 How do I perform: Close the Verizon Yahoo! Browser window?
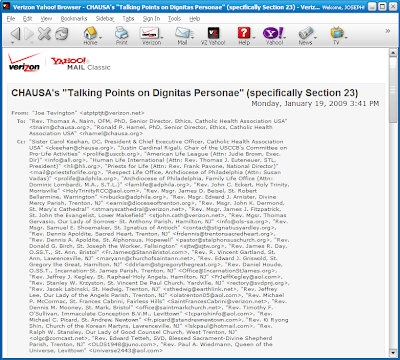[x=392, y=6]
